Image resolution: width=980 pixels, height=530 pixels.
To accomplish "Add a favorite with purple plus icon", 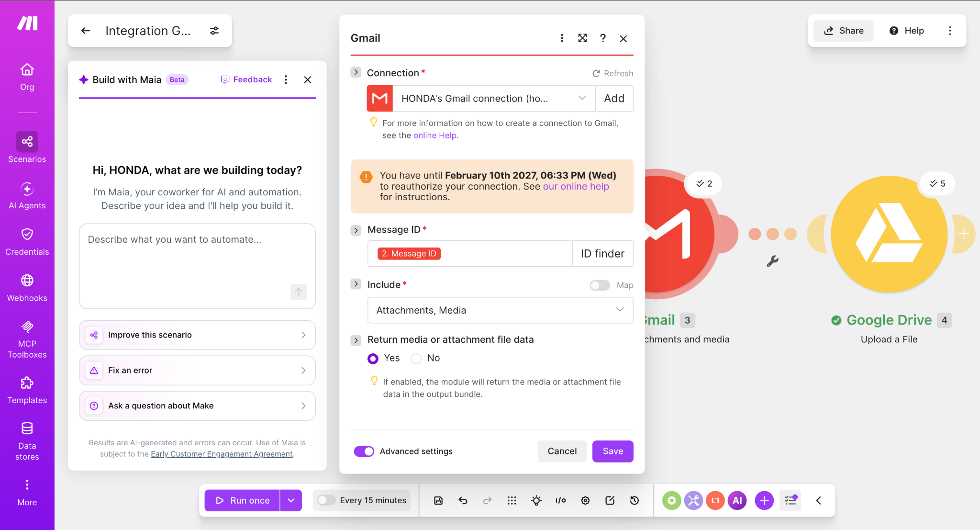I will point(764,500).
